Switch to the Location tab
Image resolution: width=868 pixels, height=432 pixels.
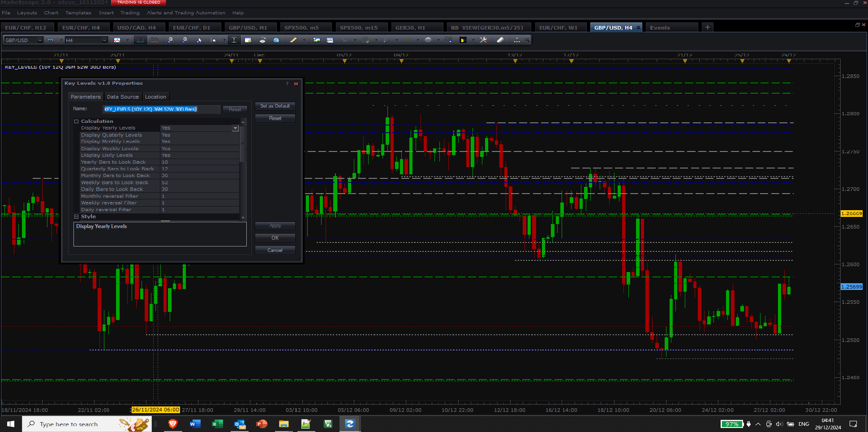click(155, 97)
